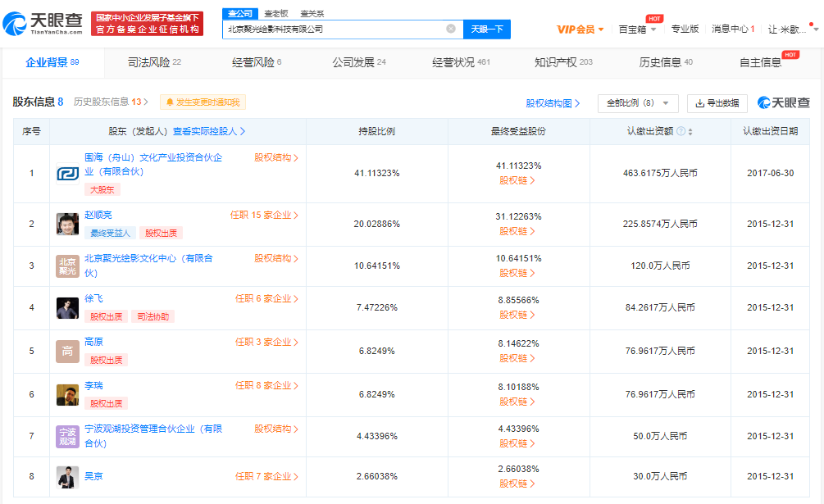Click the sort arrows on 认缴出资额 column
824x504 pixels.
click(690, 132)
